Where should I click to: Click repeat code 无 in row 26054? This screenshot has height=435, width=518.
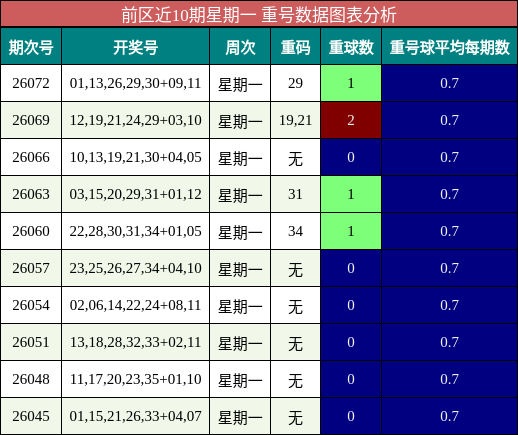tap(295, 306)
